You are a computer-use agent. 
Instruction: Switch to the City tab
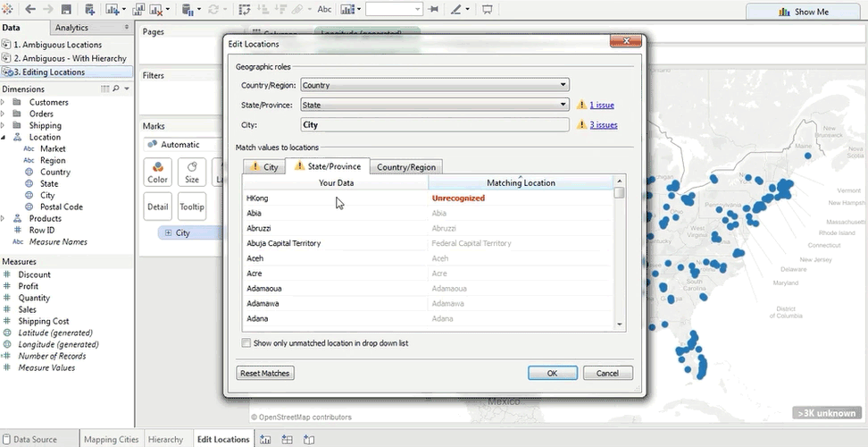point(264,167)
